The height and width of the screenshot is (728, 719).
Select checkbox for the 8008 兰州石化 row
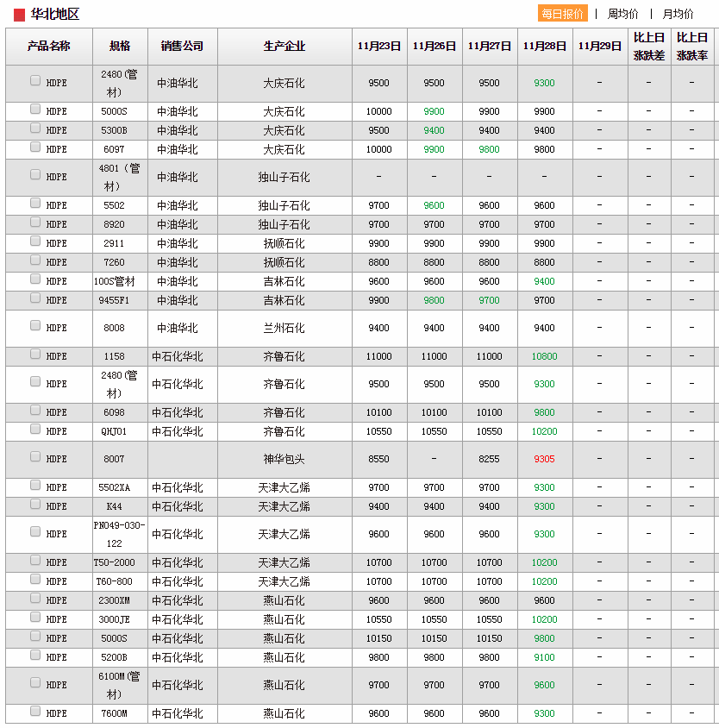click(35, 326)
